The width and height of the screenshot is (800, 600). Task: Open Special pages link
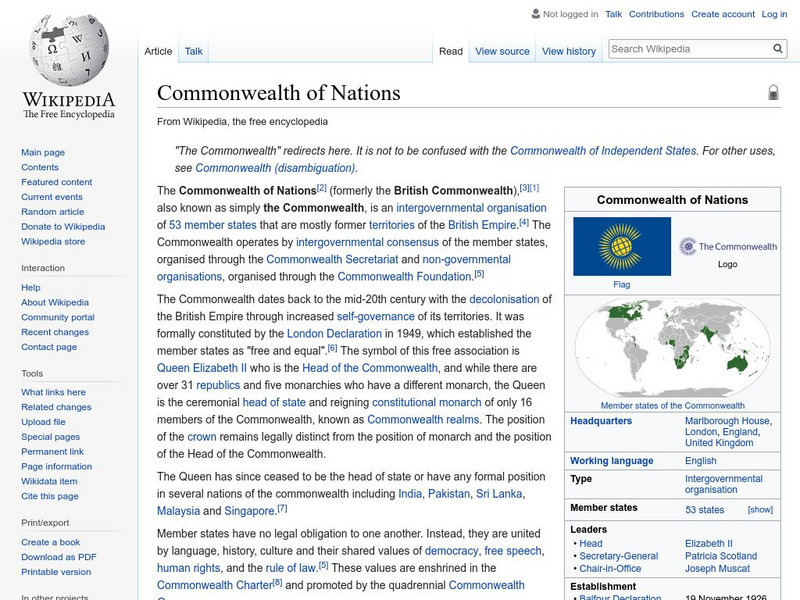coord(51,436)
